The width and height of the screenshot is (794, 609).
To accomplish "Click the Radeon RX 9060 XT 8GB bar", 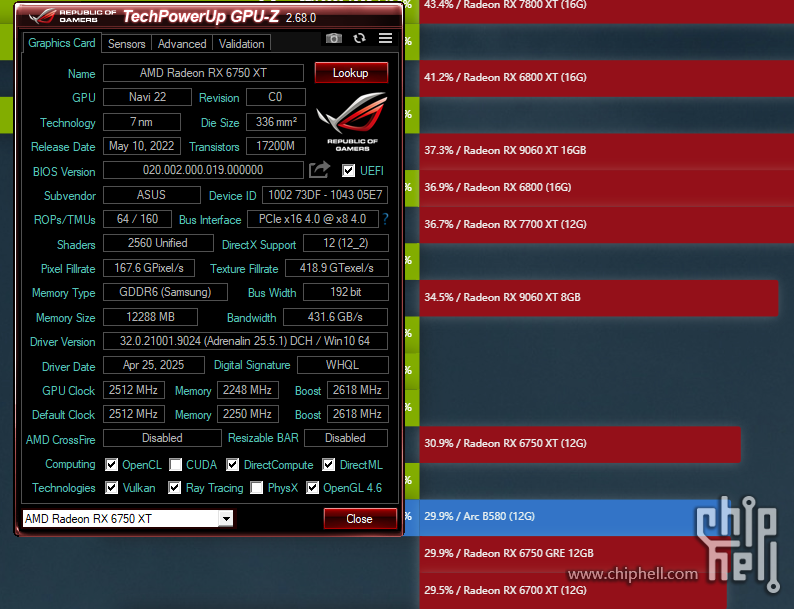I will (x=599, y=298).
